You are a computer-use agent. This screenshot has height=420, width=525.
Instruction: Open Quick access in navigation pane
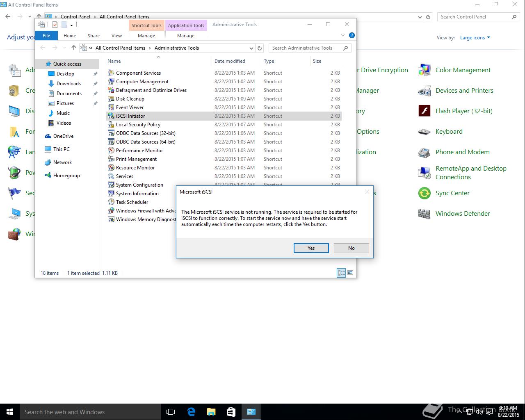(67, 64)
